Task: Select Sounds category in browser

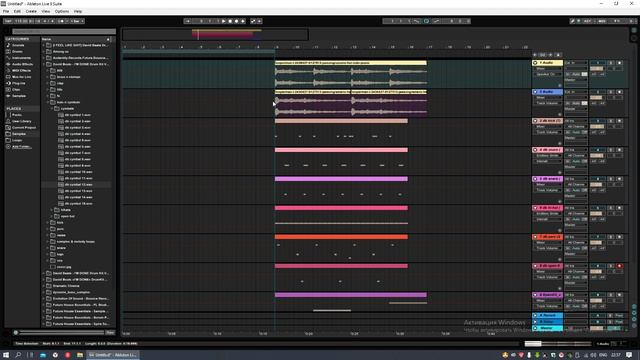Action: pos(18,45)
